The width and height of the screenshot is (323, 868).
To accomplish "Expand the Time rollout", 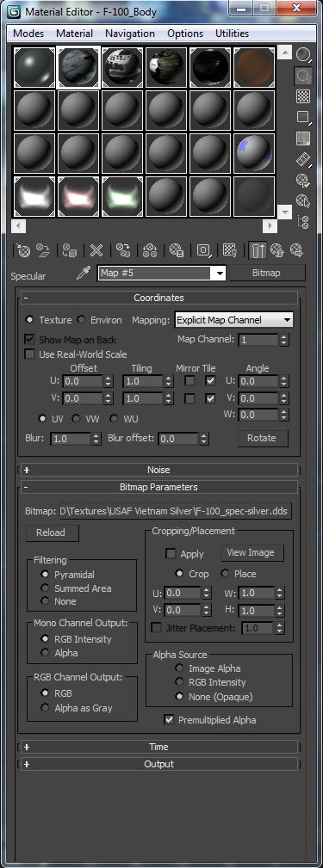I will 158,747.
